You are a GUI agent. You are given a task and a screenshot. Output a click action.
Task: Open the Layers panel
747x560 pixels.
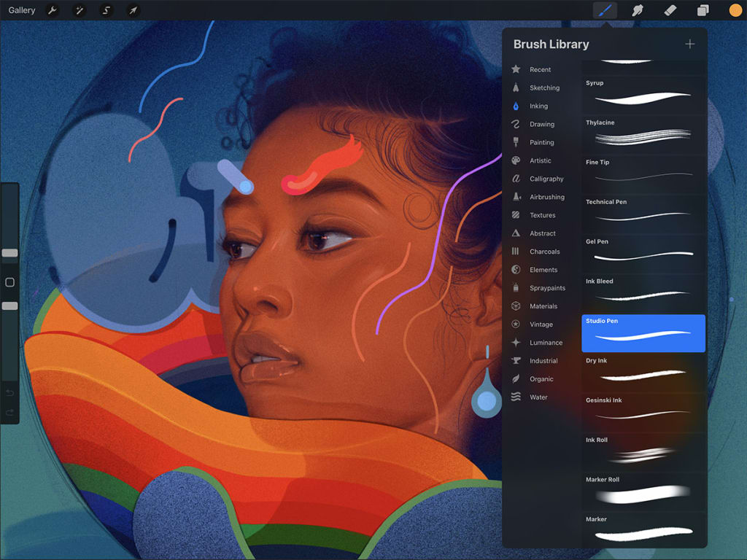(x=702, y=10)
